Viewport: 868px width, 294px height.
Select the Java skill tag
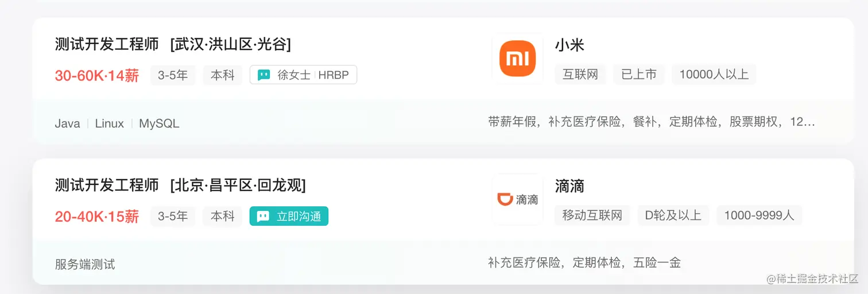[67, 123]
